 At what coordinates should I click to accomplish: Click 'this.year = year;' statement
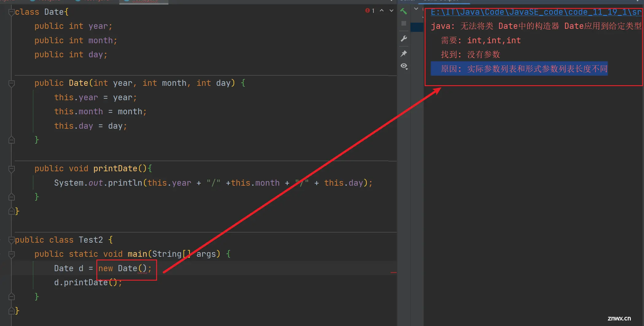(x=95, y=97)
